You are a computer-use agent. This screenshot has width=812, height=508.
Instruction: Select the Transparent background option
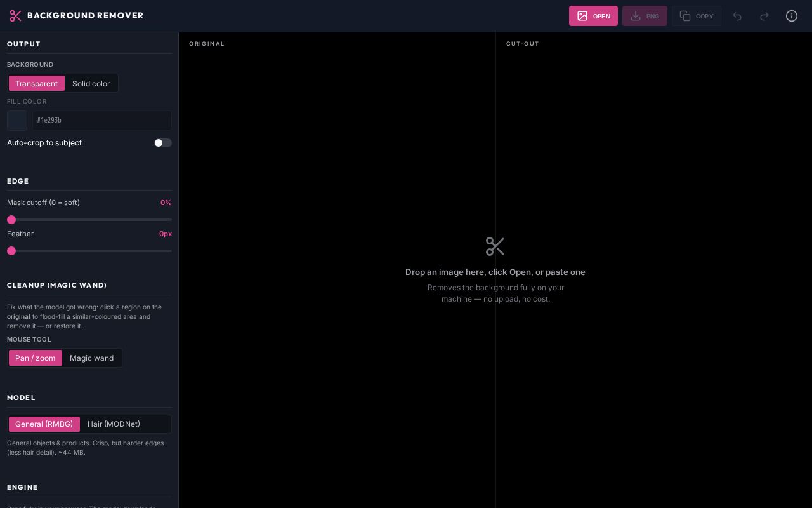[x=37, y=83]
